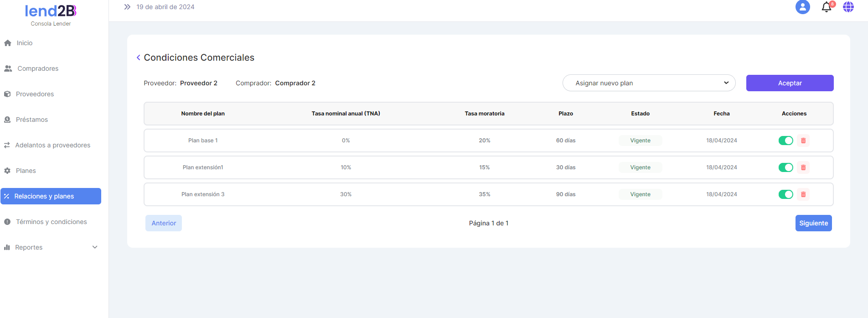This screenshot has height=318, width=868.
Task: Click the lend2B logo
Action: click(x=51, y=11)
